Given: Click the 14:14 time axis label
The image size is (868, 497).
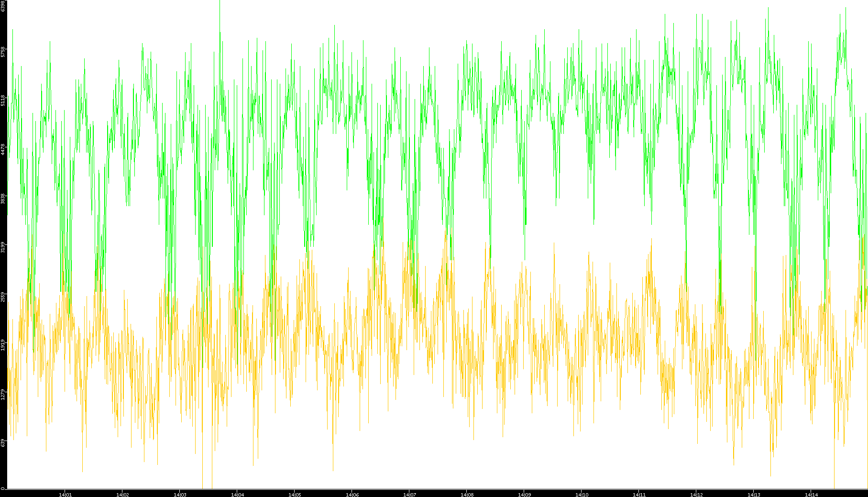Looking at the screenshot, I should click(x=811, y=494).
